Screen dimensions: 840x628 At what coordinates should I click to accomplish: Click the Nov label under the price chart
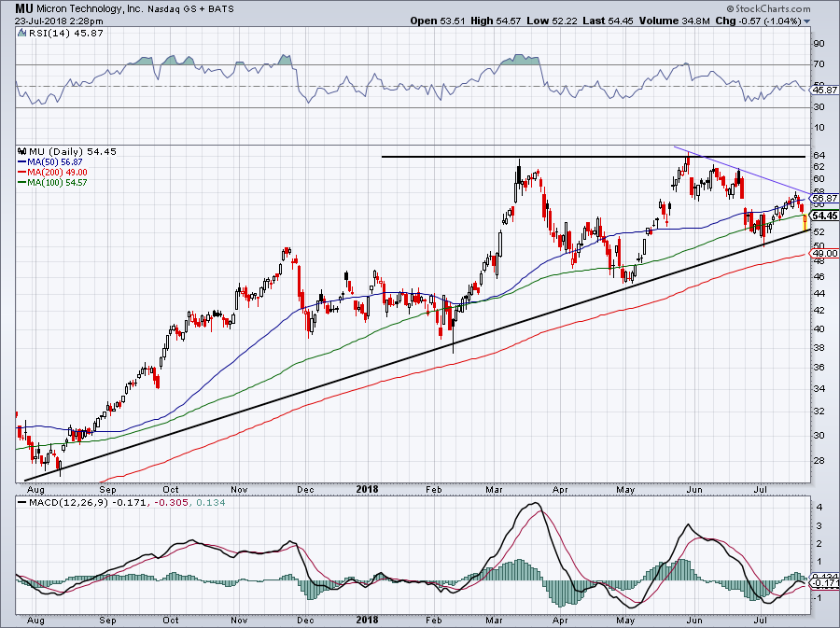239,489
